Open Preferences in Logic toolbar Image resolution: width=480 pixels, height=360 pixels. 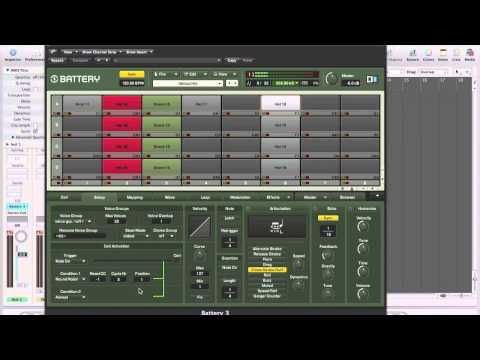click(x=35, y=56)
